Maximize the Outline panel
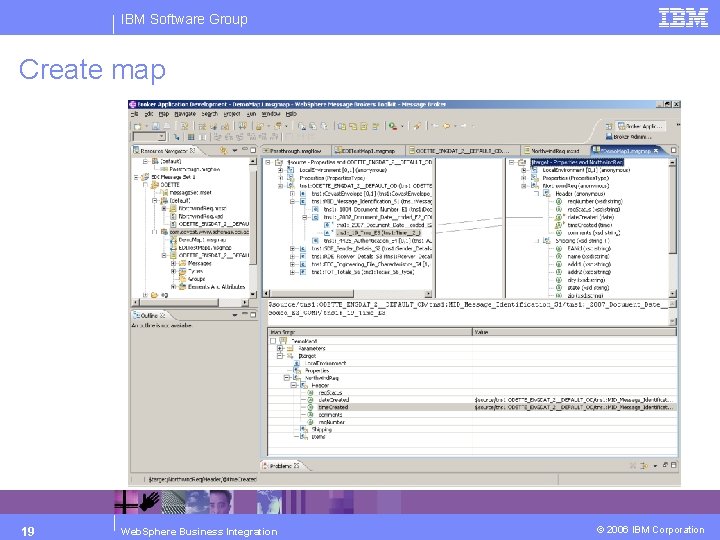The height and width of the screenshot is (540, 720). 253,315
